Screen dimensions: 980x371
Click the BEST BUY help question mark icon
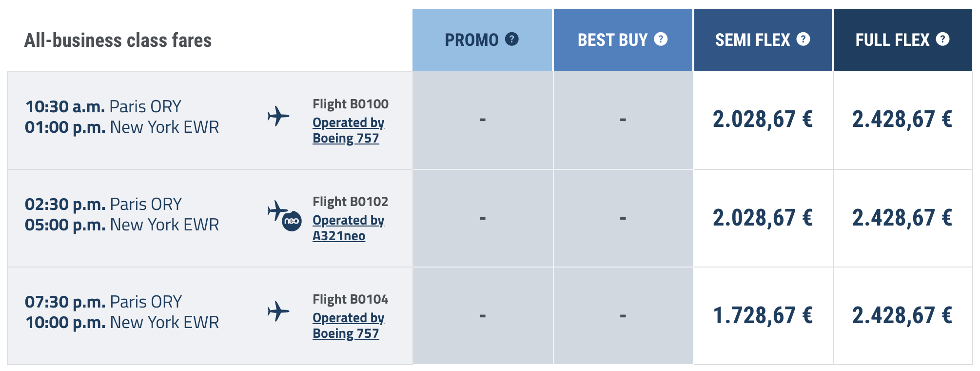click(661, 39)
